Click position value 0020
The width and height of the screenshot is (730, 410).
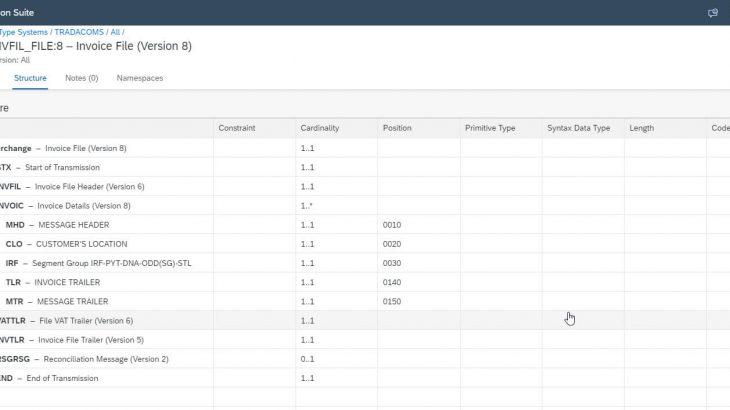coord(392,244)
